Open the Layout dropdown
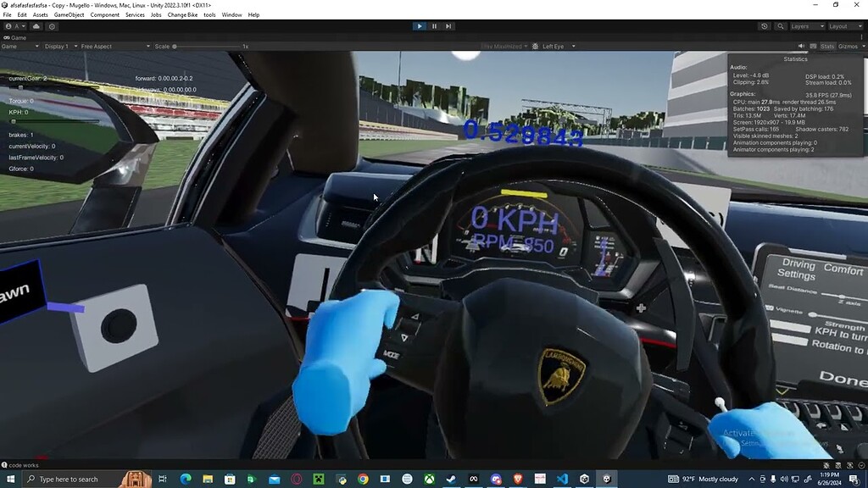Image resolution: width=868 pixels, height=488 pixels. click(x=845, y=26)
